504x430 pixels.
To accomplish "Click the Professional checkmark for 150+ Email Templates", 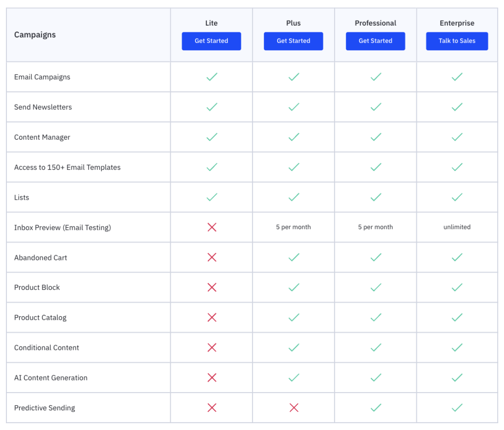I will click(x=376, y=167).
